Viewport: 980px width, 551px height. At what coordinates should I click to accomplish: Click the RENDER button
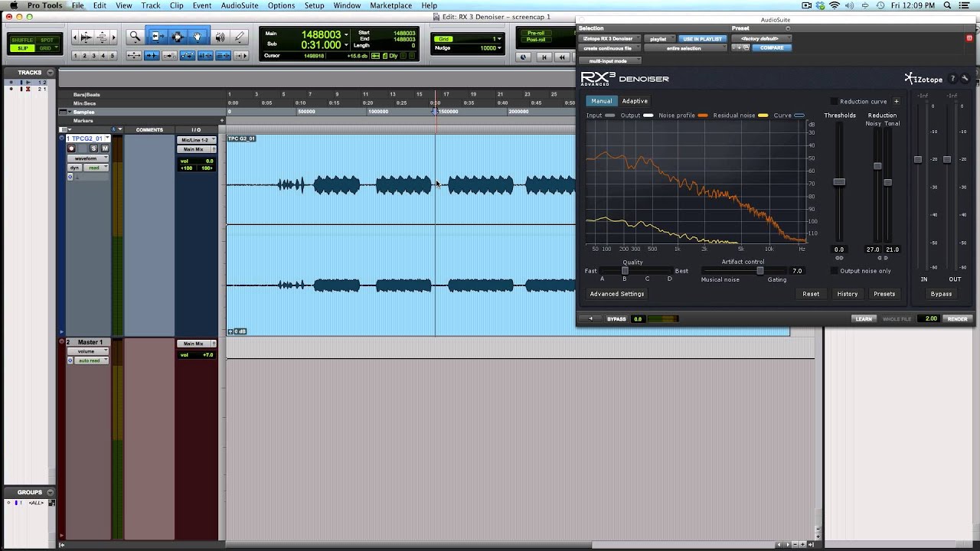coord(957,318)
